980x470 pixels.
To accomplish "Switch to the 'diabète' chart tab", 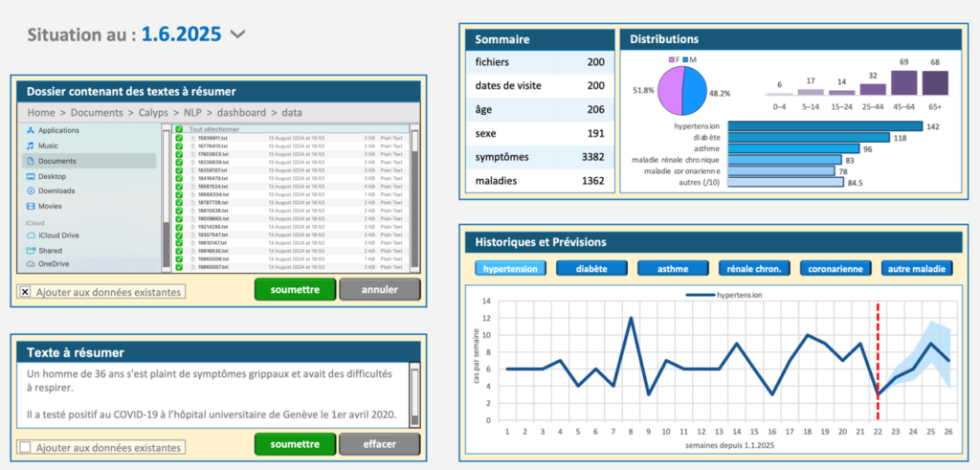I will 590,269.
